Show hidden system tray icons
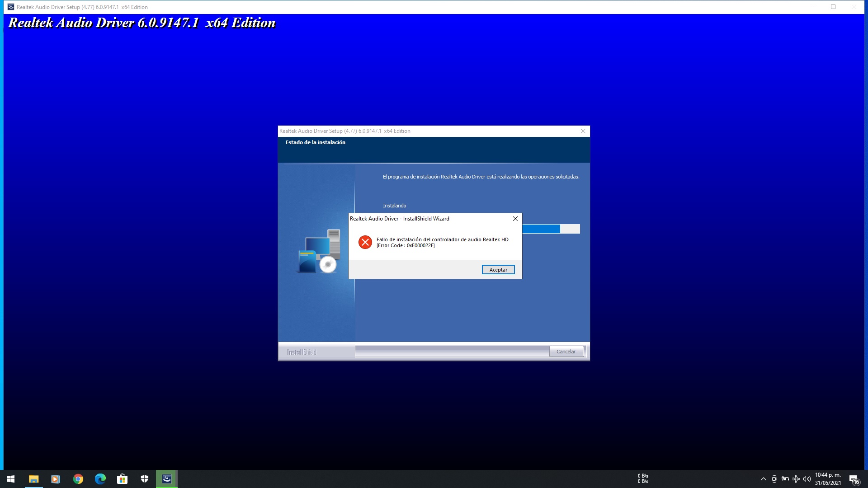 point(764,479)
